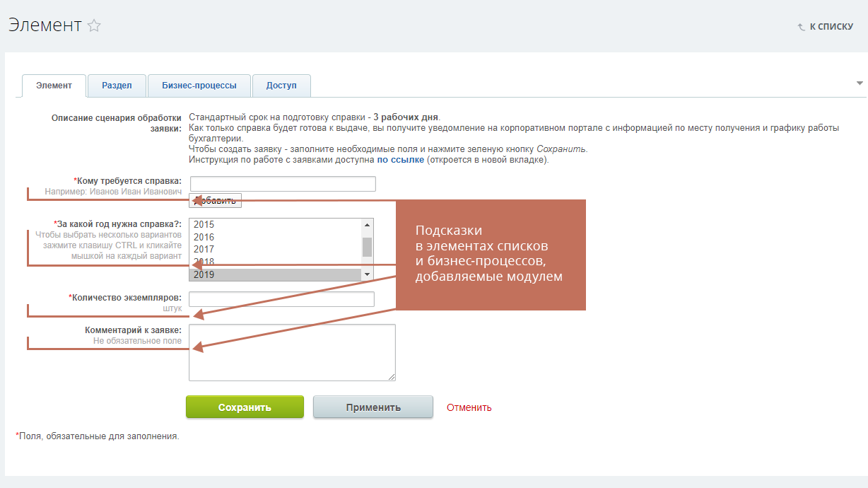Focus the Количество экземпляров field

(281, 299)
